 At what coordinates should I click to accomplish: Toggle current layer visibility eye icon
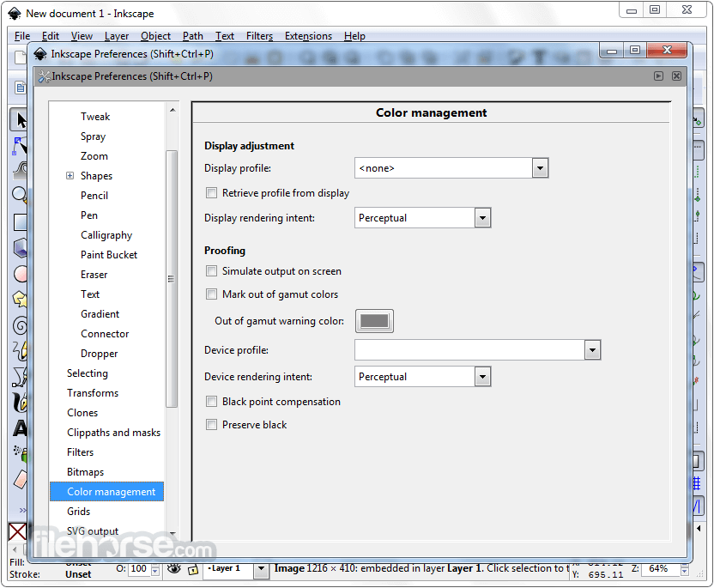(x=174, y=568)
